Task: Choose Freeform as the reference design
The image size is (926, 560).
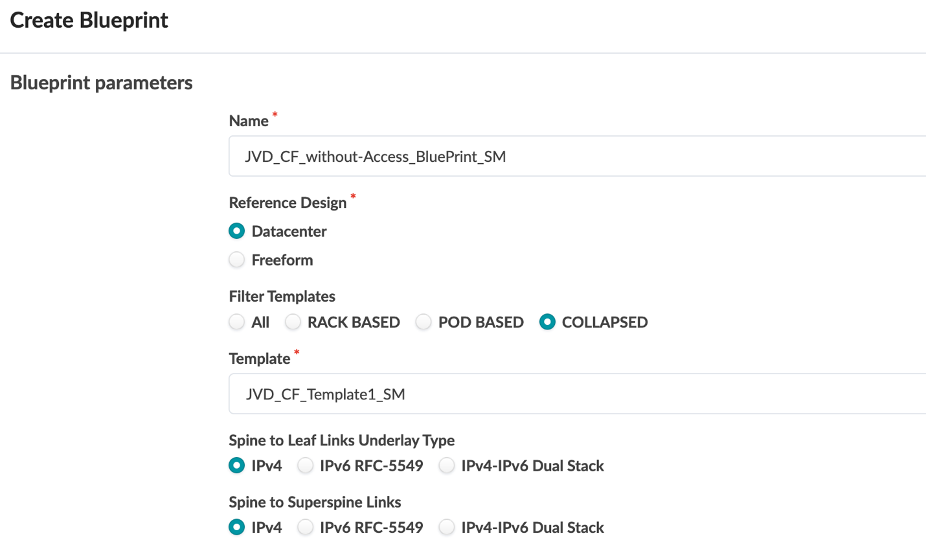Action: point(237,260)
